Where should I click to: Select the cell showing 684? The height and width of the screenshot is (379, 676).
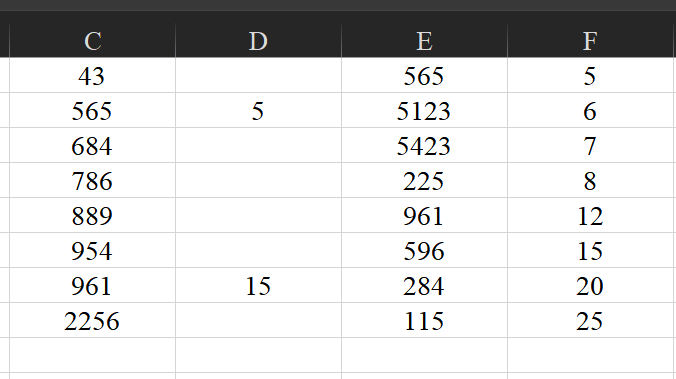pos(92,145)
